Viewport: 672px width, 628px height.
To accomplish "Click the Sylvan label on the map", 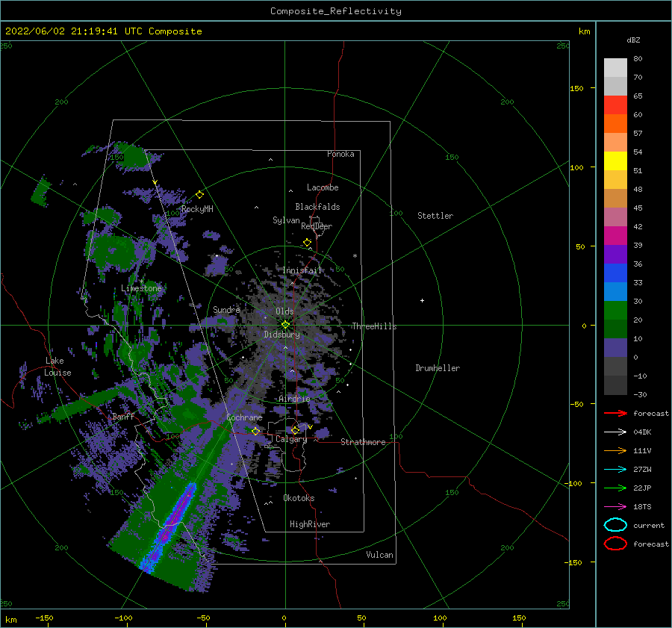I will [x=286, y=220].
